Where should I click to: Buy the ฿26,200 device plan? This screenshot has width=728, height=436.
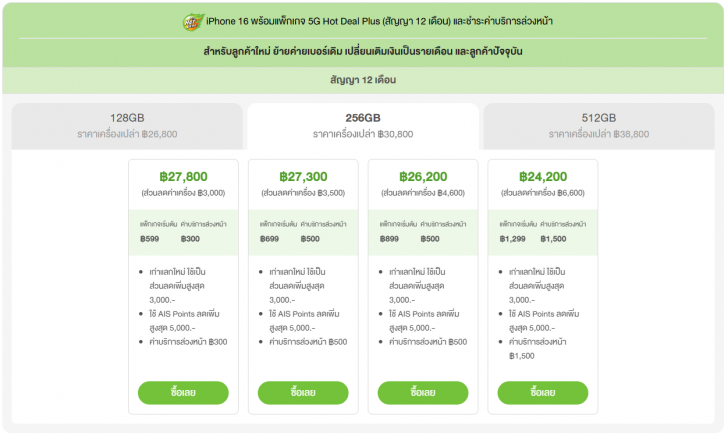pos(423,392)
